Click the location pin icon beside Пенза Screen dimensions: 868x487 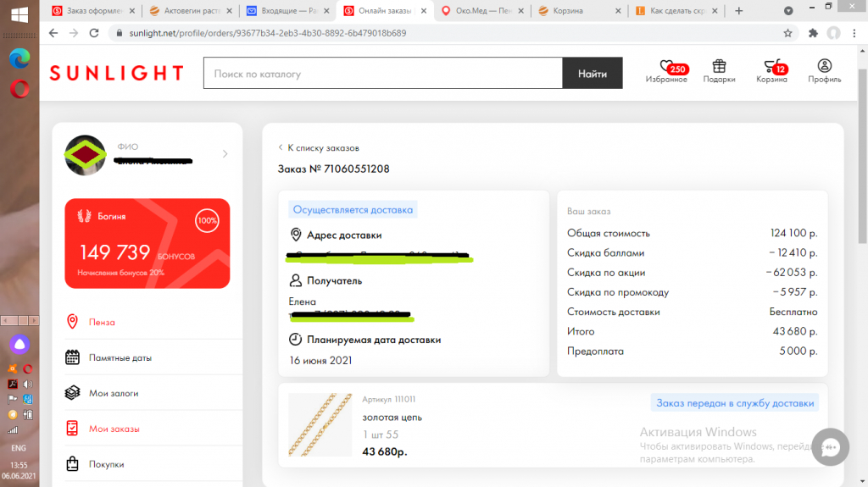point(72,322)
